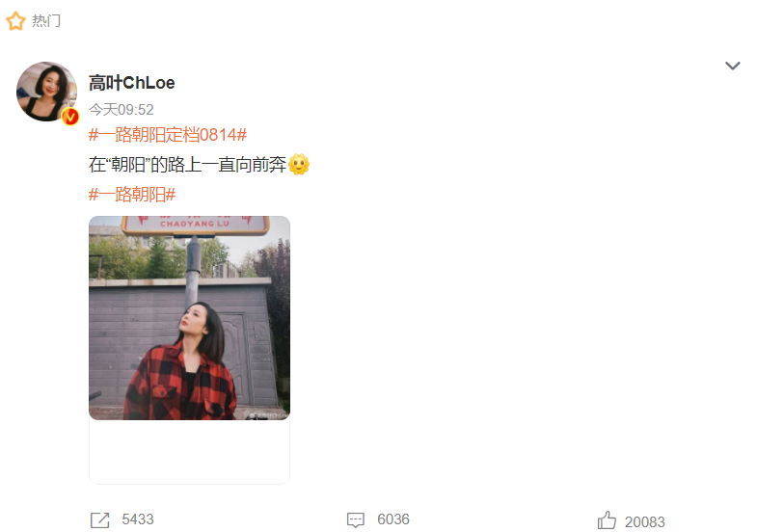Select the 热门 label
The image size is (757, 532).
46,21
